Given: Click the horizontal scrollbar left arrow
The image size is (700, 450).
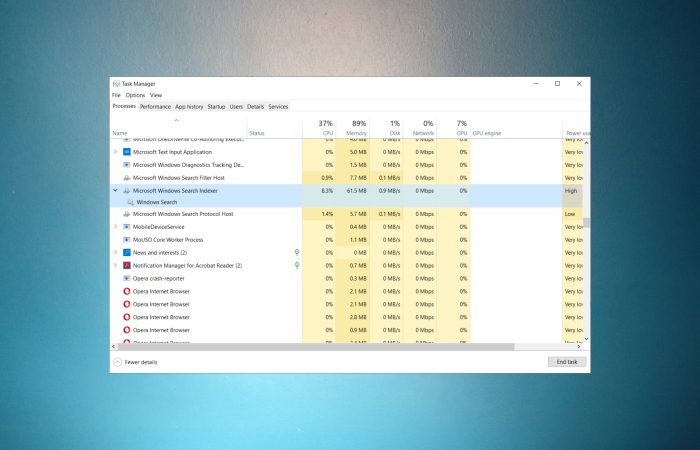Looking at the screenshot, I should coord(113,347).
